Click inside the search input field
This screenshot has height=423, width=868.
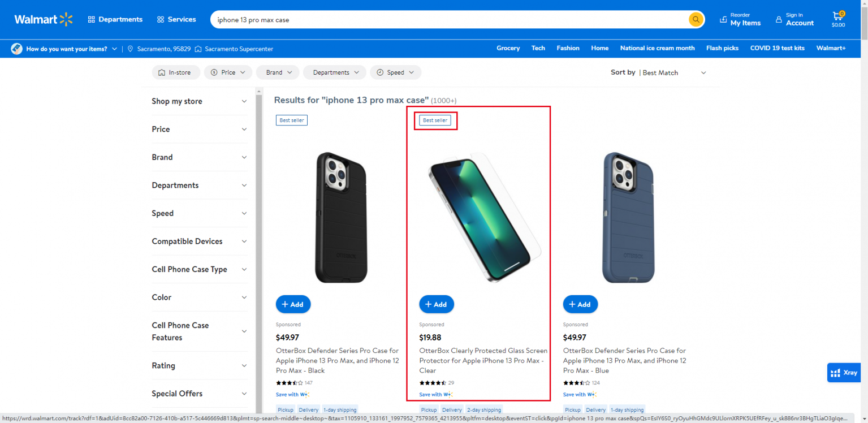[396, 19]
